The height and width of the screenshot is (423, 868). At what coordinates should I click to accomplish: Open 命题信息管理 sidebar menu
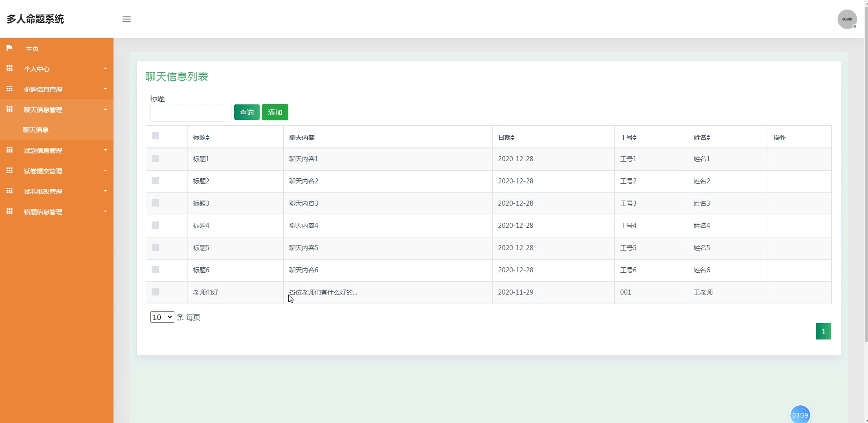coord(43,89)
